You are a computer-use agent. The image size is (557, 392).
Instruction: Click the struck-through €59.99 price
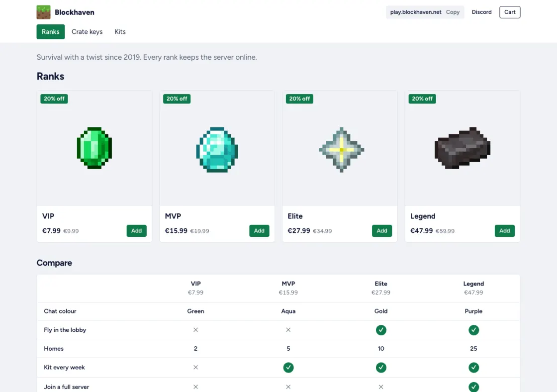pyautogui.click(x=445, y=231)
